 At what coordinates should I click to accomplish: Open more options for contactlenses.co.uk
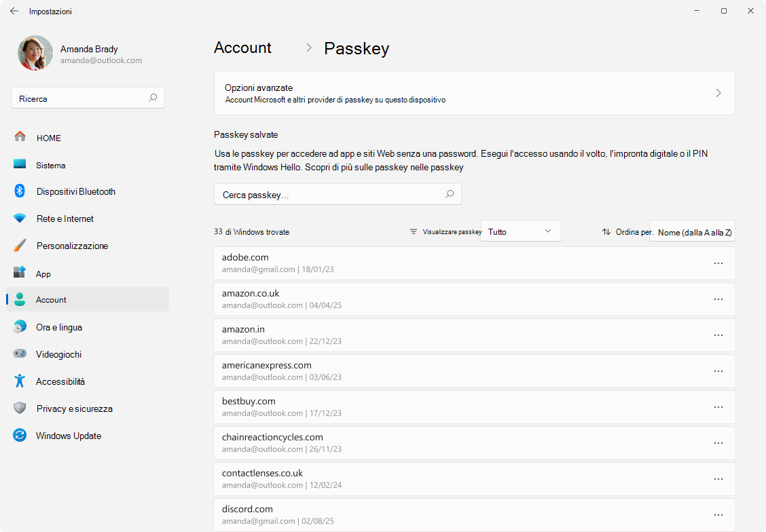click(718, 479)
